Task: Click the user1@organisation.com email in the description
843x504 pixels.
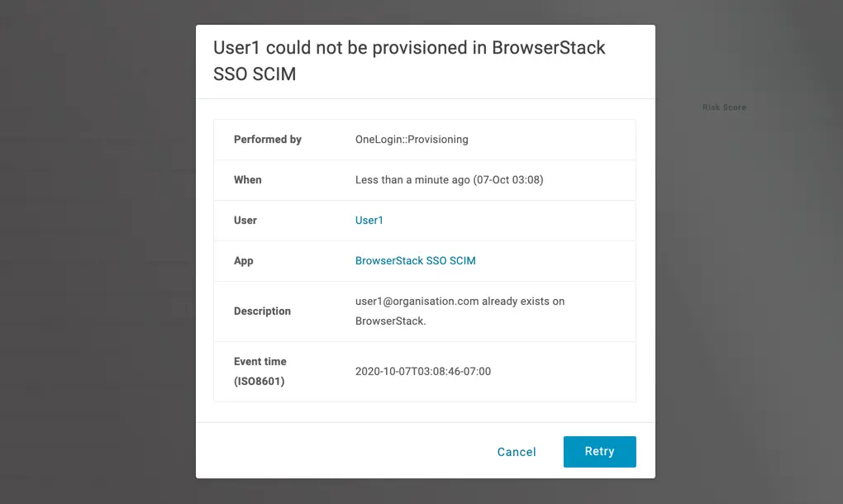Action: tap(417, 302)
